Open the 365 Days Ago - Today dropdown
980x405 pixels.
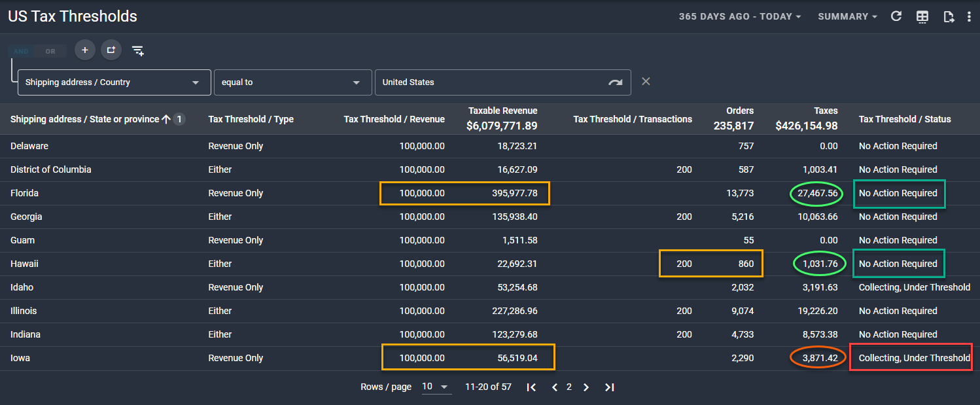(740, 16)
